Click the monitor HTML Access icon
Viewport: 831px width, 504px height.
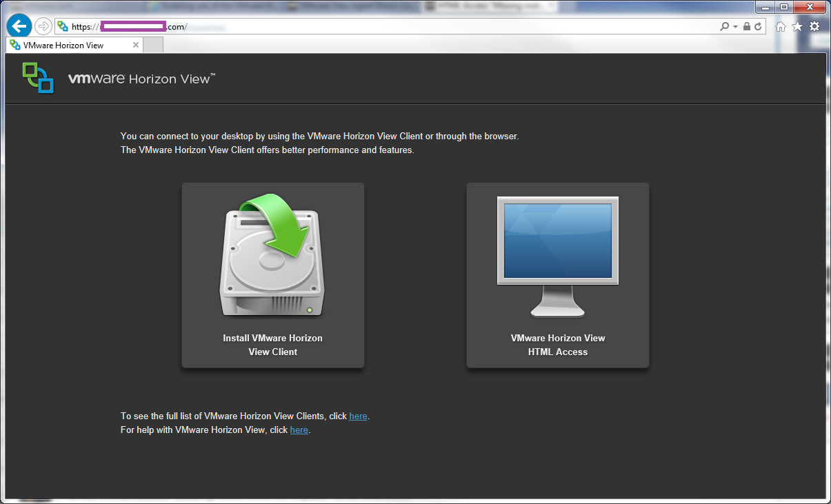coord(558,256)
